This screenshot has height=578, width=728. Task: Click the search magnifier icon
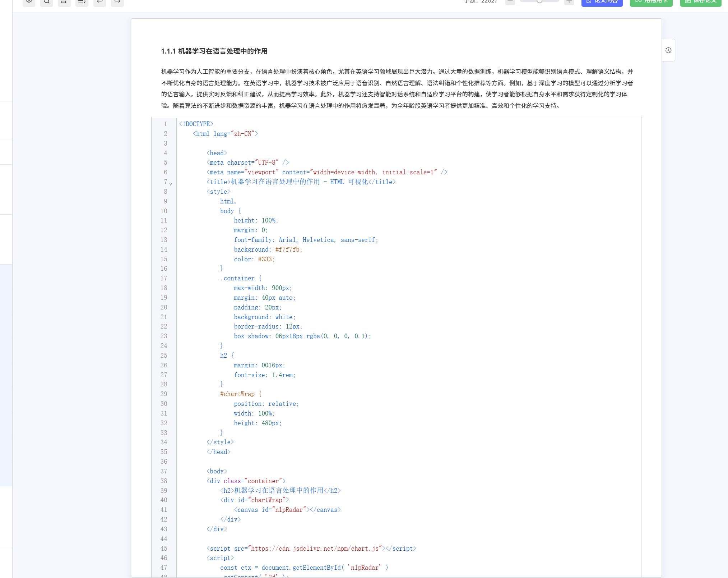(x=46, y=2)
